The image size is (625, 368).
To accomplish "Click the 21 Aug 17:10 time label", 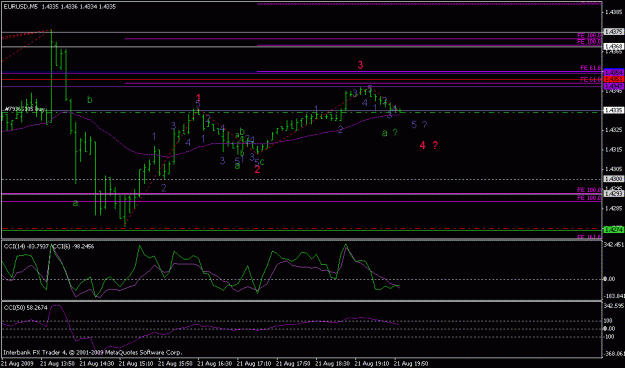I will (254, 364).
